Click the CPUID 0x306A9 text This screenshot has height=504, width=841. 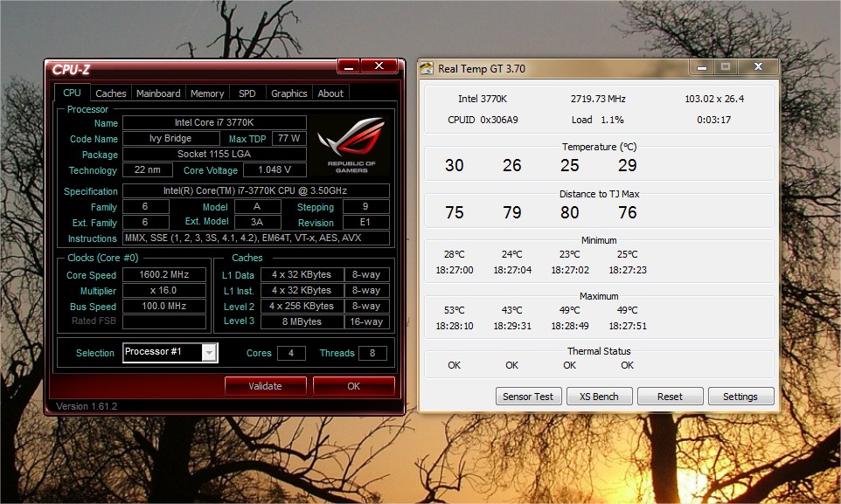(x=483, y=120)
